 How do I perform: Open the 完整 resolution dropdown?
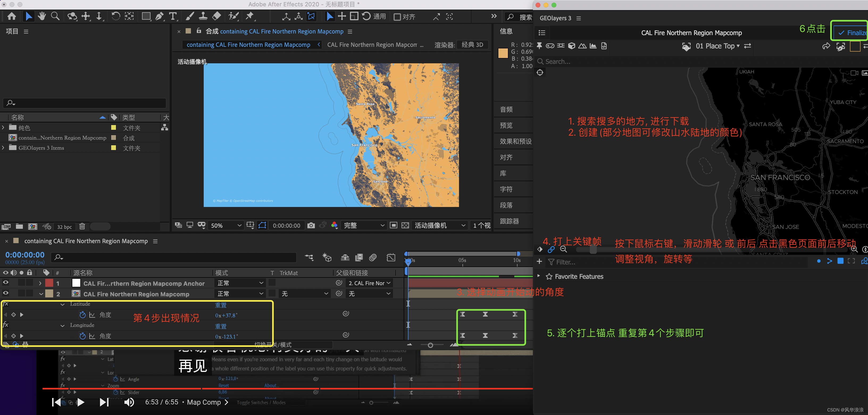click(364, 225)
